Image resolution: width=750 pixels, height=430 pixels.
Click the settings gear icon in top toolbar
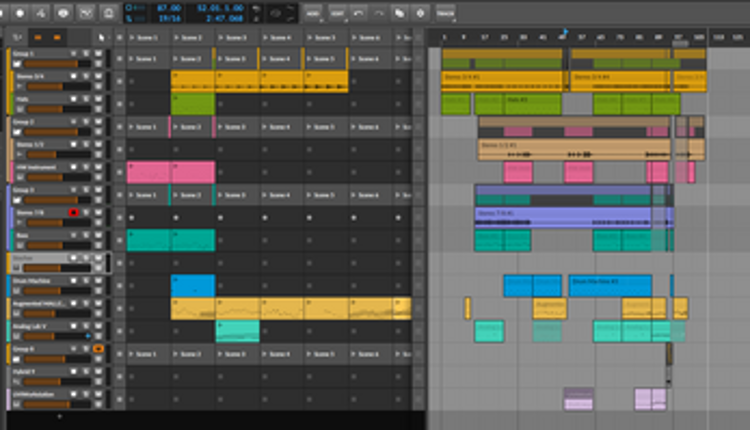[x=419, y=13]
